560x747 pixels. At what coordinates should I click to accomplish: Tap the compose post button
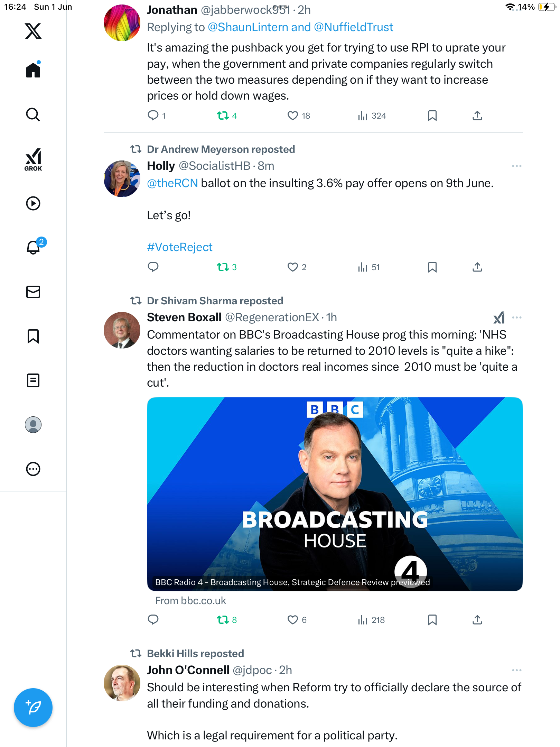tap(33, 708)
